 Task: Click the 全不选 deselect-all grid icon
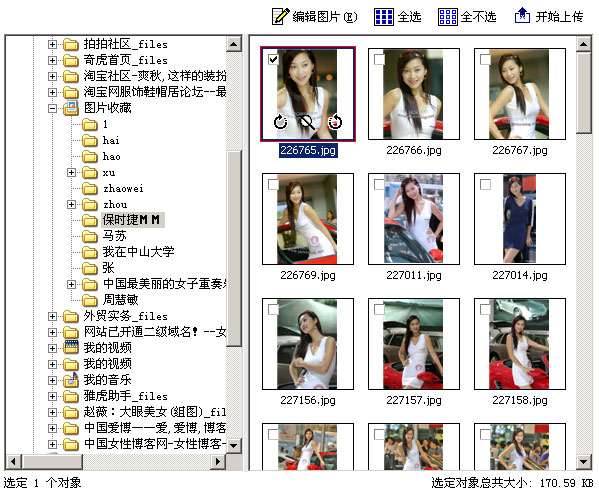click(x=447, y=17)
